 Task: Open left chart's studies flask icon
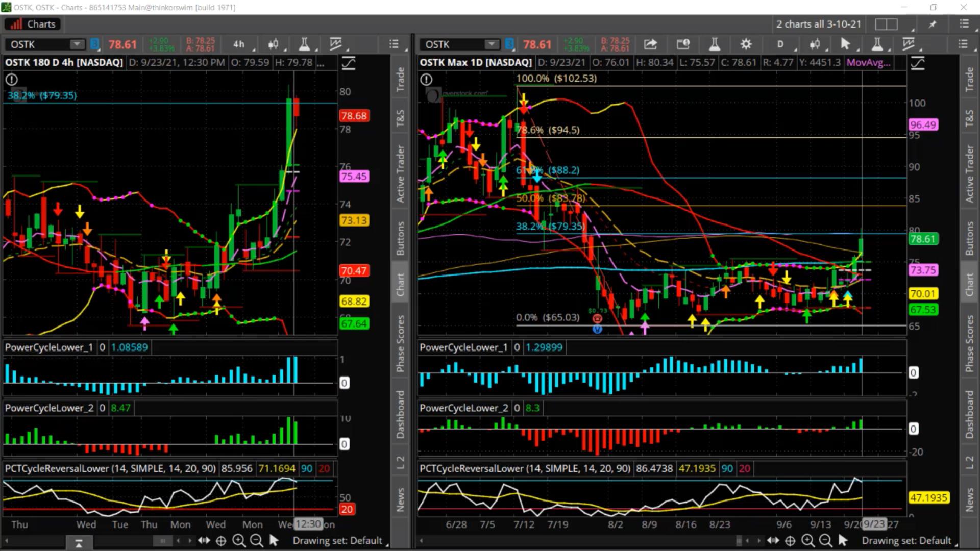click(304, 44)
